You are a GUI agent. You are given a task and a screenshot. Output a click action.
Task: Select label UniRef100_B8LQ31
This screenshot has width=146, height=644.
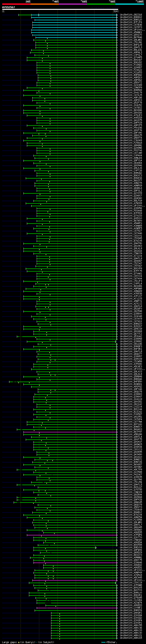[131, 50]
